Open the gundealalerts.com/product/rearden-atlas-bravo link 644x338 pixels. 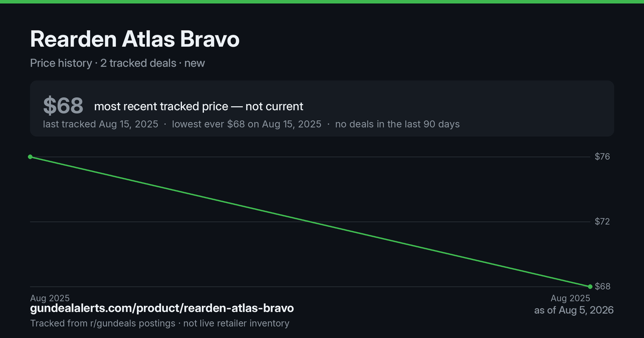click(x=162, y=308)
